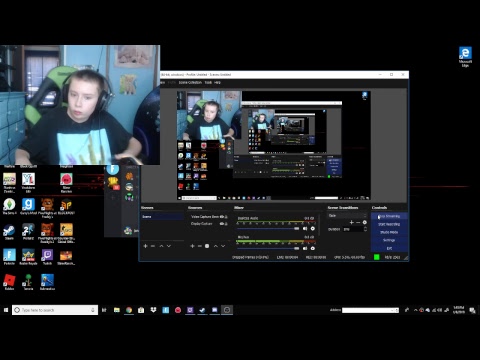This screenshot has height=360, width=480.
Task: Move the scene up in the Scenes list
Action: 161,246
